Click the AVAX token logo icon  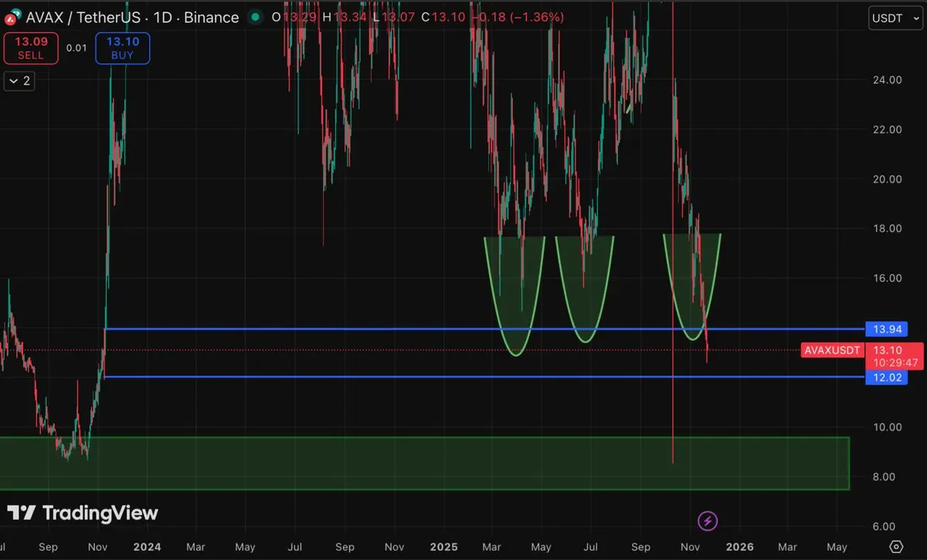click(11, 18)
